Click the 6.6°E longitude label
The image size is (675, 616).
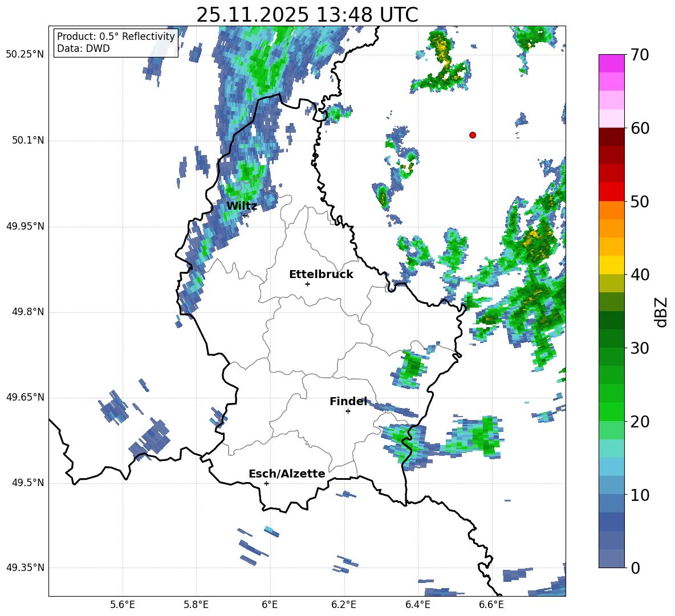point(491,605)
